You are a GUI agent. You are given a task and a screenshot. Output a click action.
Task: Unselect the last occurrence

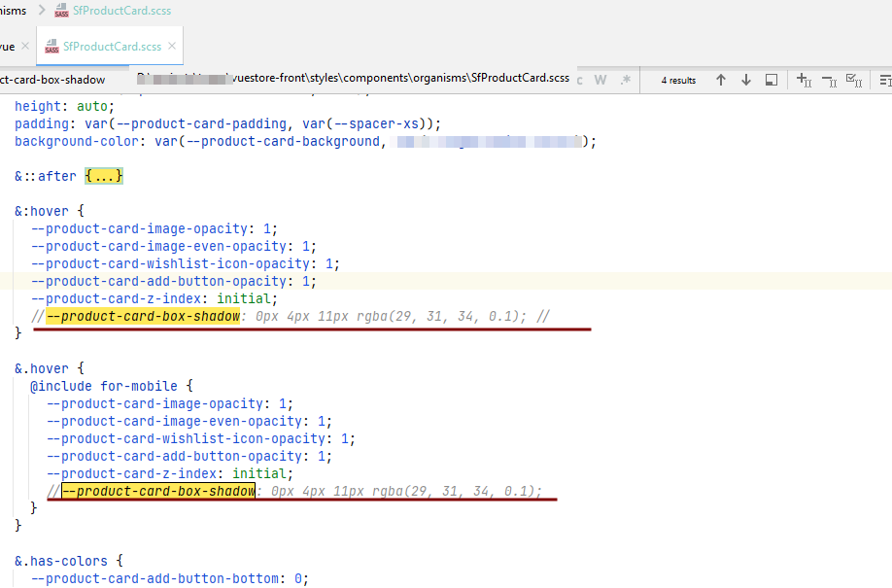(829, 80)
